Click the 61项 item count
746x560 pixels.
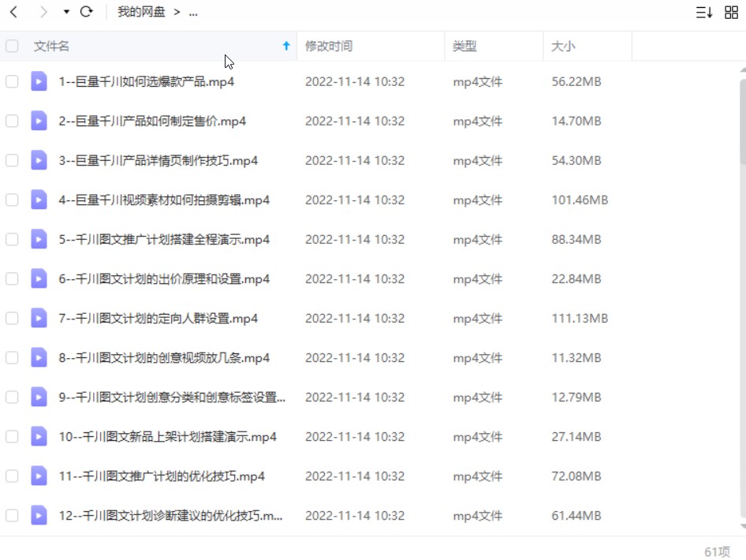point(717,552)
